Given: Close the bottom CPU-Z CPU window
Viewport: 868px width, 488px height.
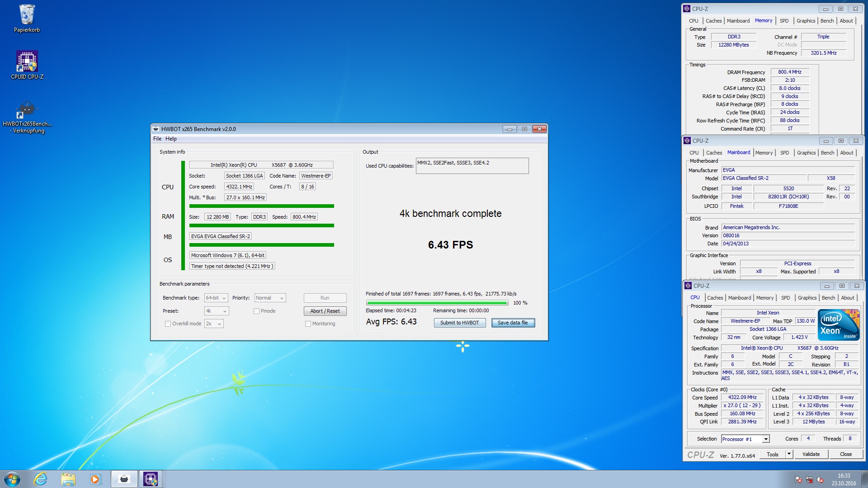Looking at the screenshot, I should [857, 286].
